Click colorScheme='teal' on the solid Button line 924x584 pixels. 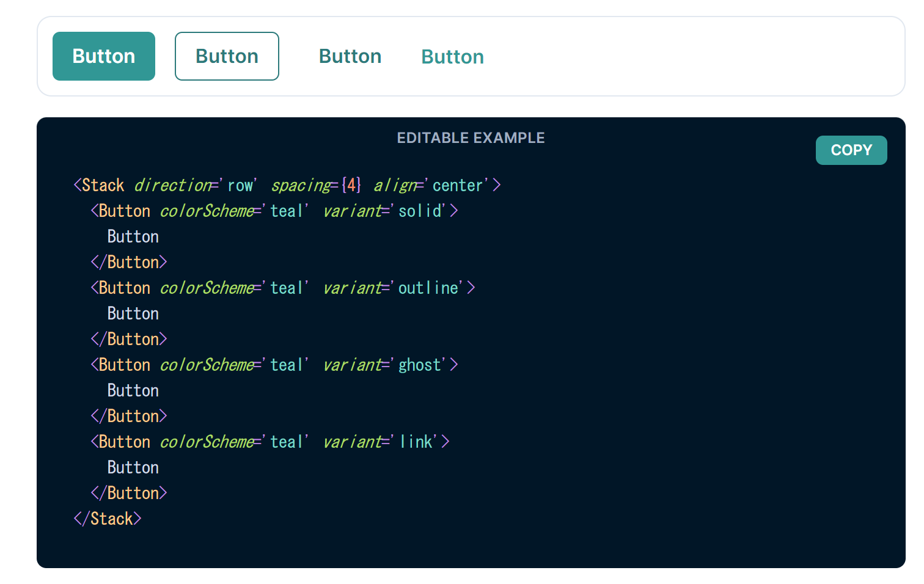point(235,211)
